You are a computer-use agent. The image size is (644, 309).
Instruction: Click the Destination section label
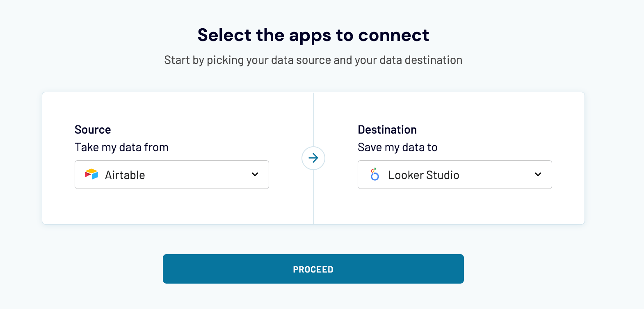(x=387, y=130)
